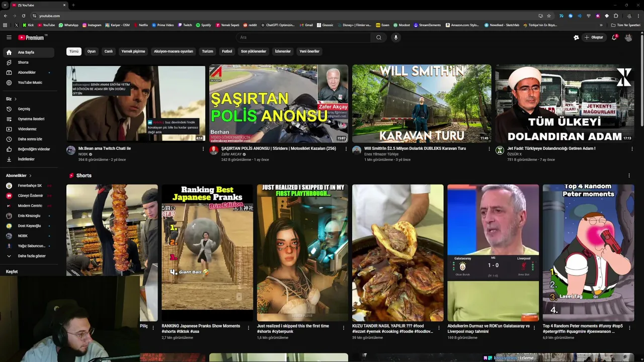Viewport: 644px width, 362px height.
Task: Play the Ranking Best Japanese Pranks short
Action: click(207, 253)
